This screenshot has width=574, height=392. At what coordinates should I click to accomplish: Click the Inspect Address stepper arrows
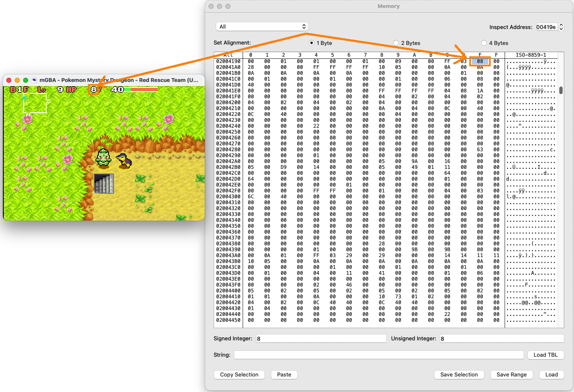point(561,27)
